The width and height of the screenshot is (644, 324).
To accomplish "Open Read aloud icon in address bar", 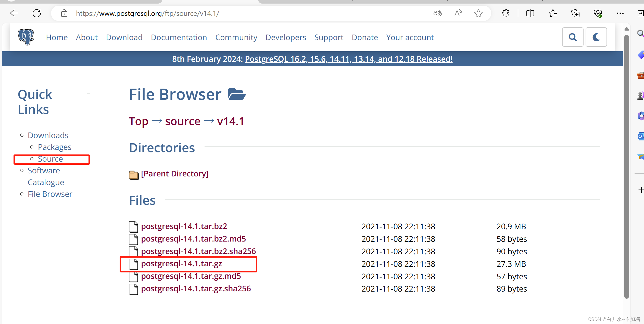I will point(458,13).
